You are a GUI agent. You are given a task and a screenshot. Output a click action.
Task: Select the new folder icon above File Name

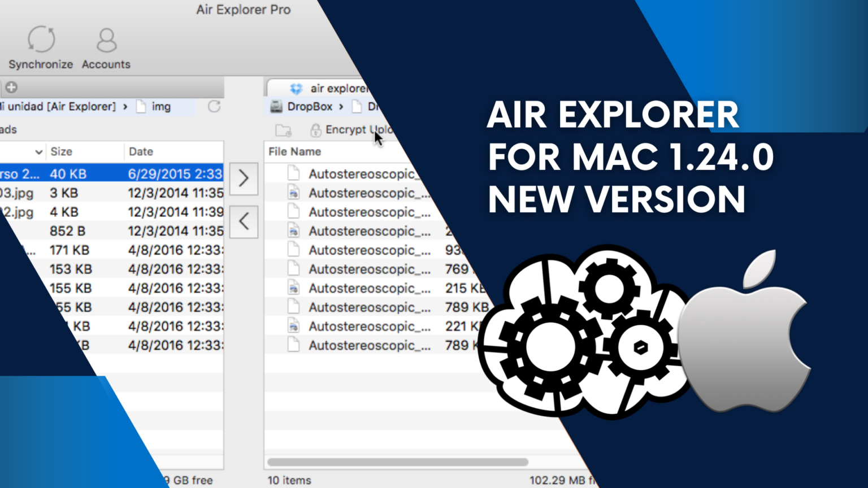tap(284, 130)
